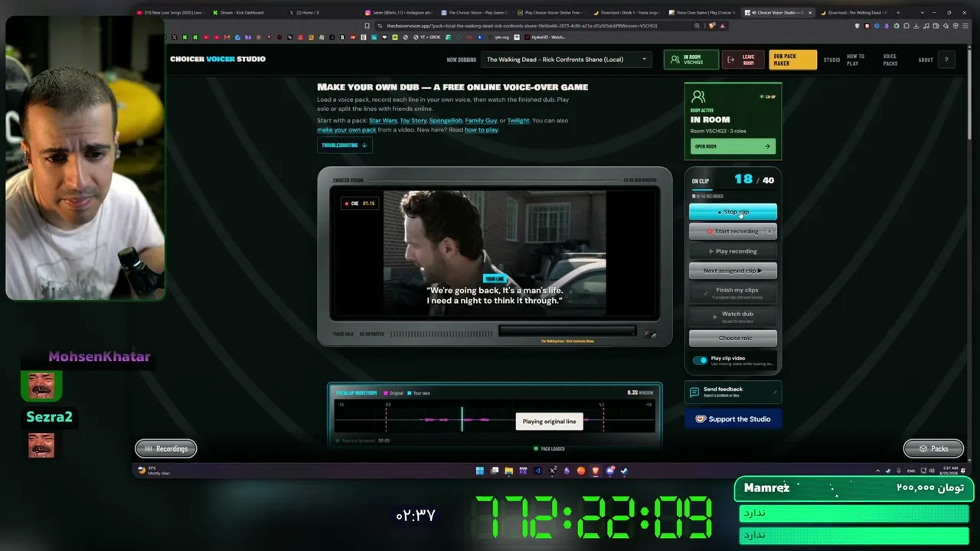This screenshot has width=980, height=551.
Task: Open the Recordings panel
Action: coord(166,448)
